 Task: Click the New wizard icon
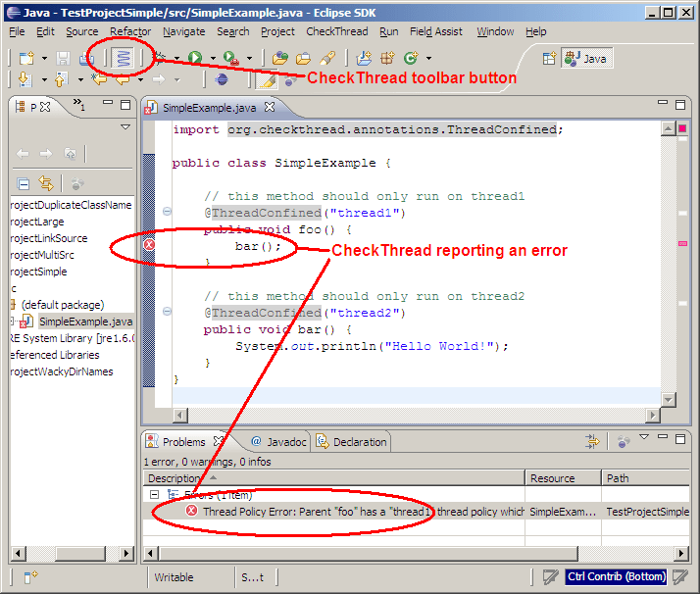click(x=26, y=58)
